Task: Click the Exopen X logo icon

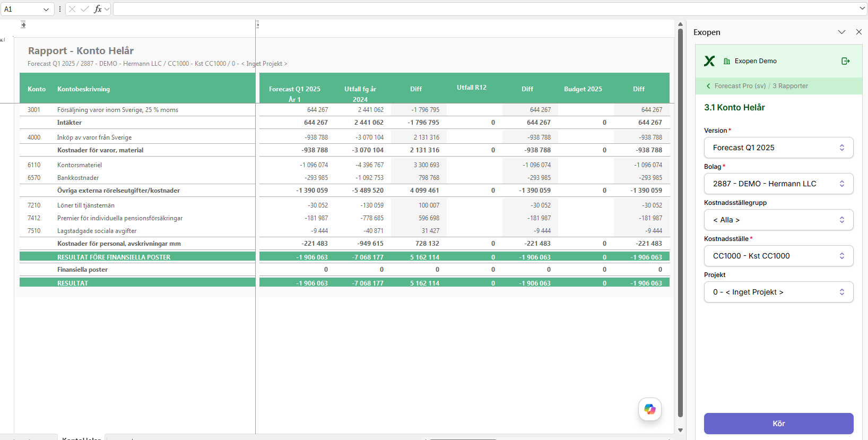Action: [x=709, y=61]
